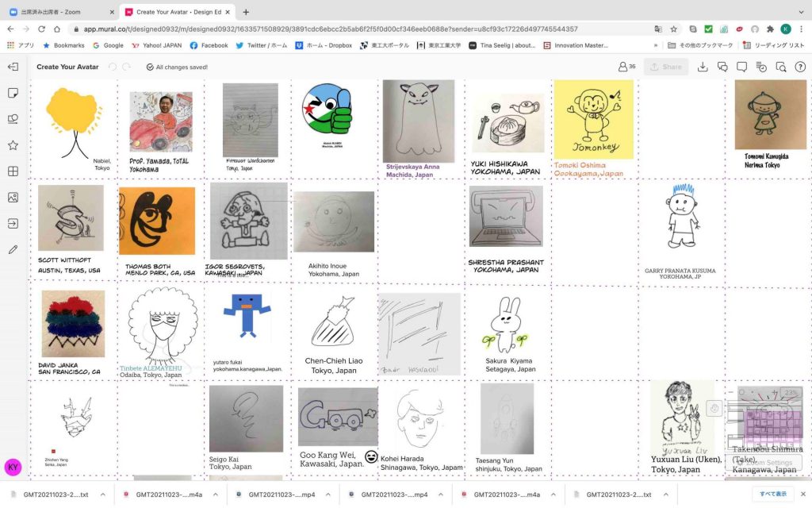812x508 pixels.
Task: Open the comments chat icon in the top bar
Action: pyautogui.click(x=722, y=67)
